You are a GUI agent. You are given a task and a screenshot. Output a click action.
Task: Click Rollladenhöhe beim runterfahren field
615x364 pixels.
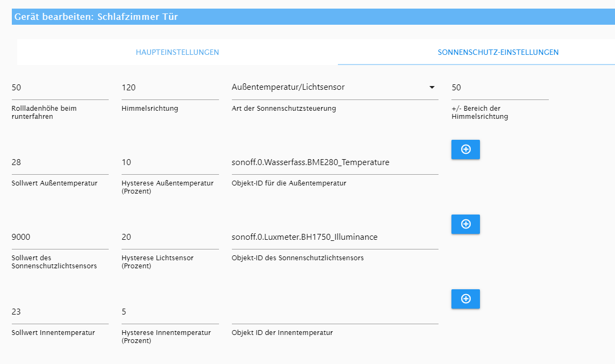[x=60, y=88]
